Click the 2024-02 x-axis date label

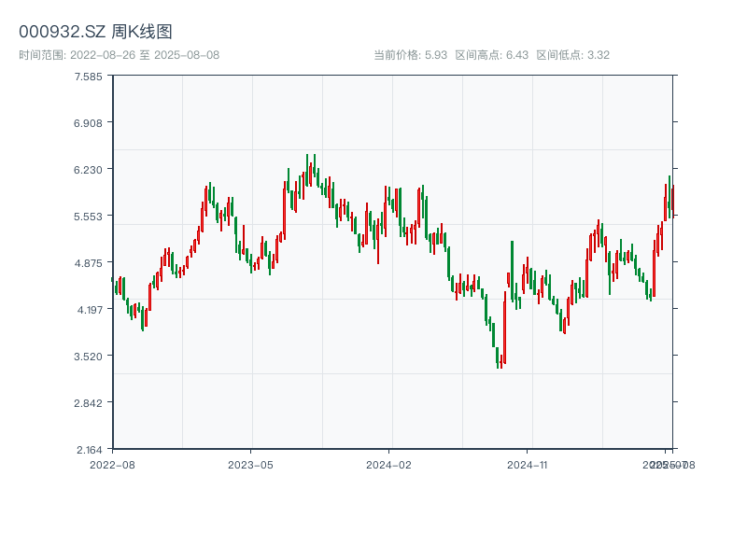point(388,464)
